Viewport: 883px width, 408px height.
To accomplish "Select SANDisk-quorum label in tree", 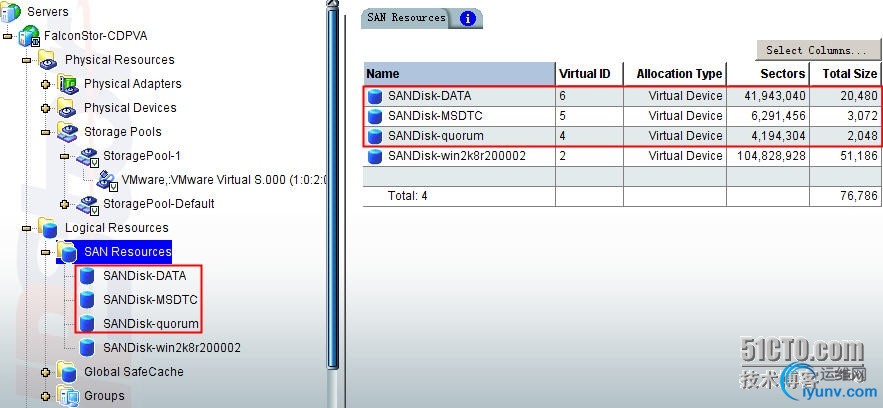I will pyautogui.click(x=151, y=324).
